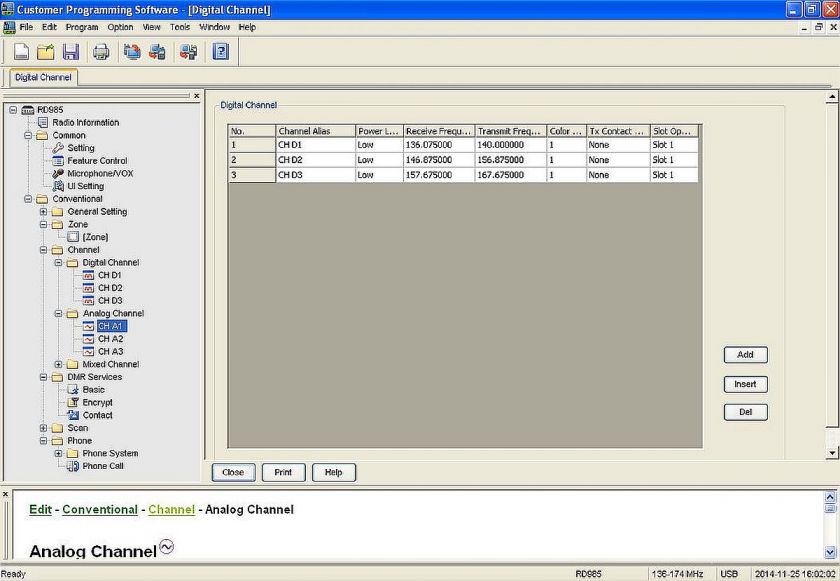Viewport: 840px width, 581px height.
Task: Collapse the DMR Services folder
Action: pyautogui.click(x=43, y=377)
